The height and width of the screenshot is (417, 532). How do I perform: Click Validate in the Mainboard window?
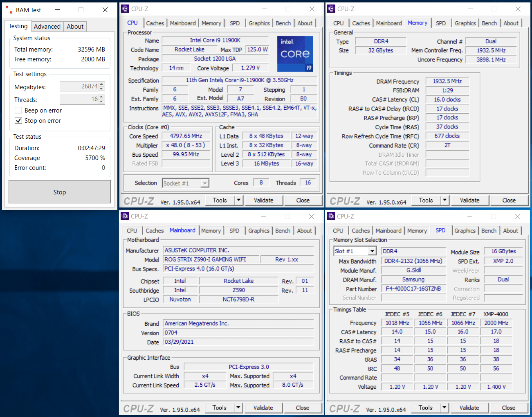[x=263, y=408]
